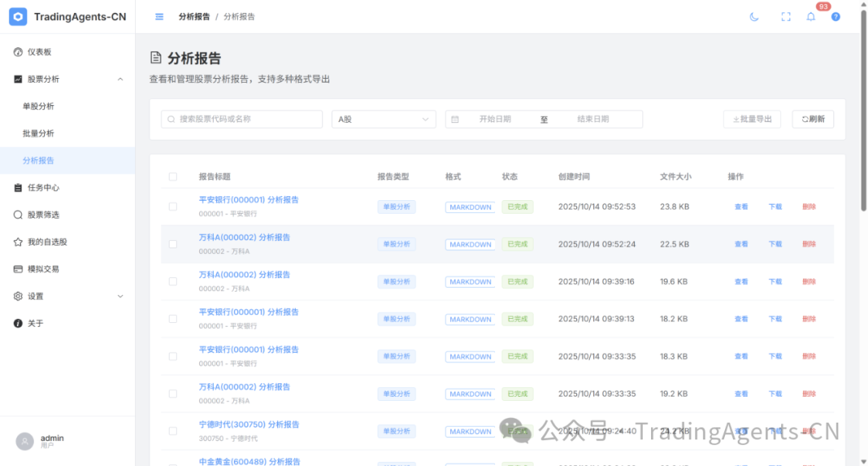The width and height of the screenshot is (868, 466).
Task: Open 万科A(000002) 分析报告 link at 09:39:16
Action: pyautogui.click(x=244, y=275)
